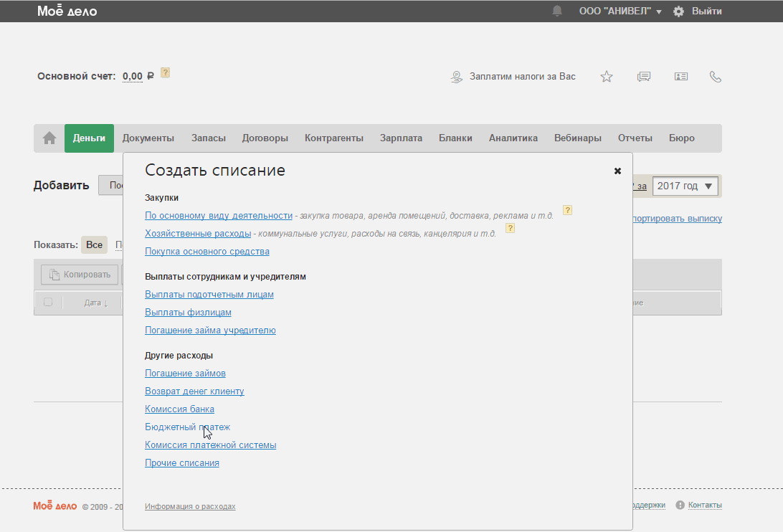The width and height of the screenshot is (783, 532).
Task: Click the favorites star icon
Action: pos(607,77)
